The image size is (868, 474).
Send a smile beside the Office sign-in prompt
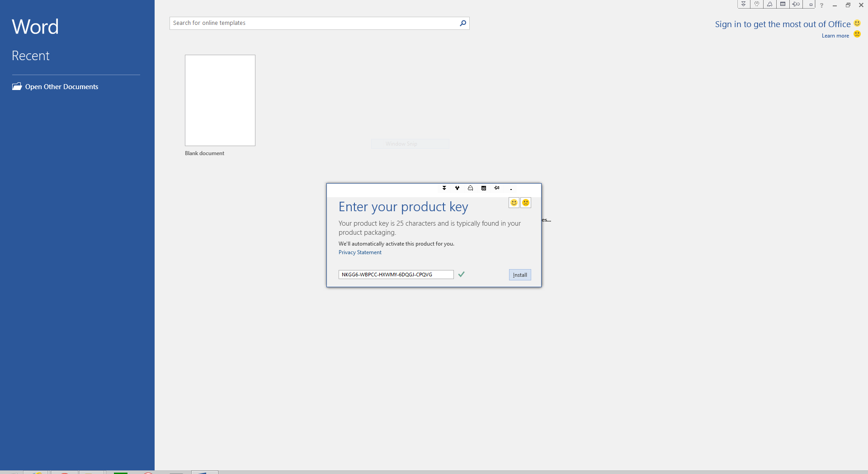tap(857, 23)
